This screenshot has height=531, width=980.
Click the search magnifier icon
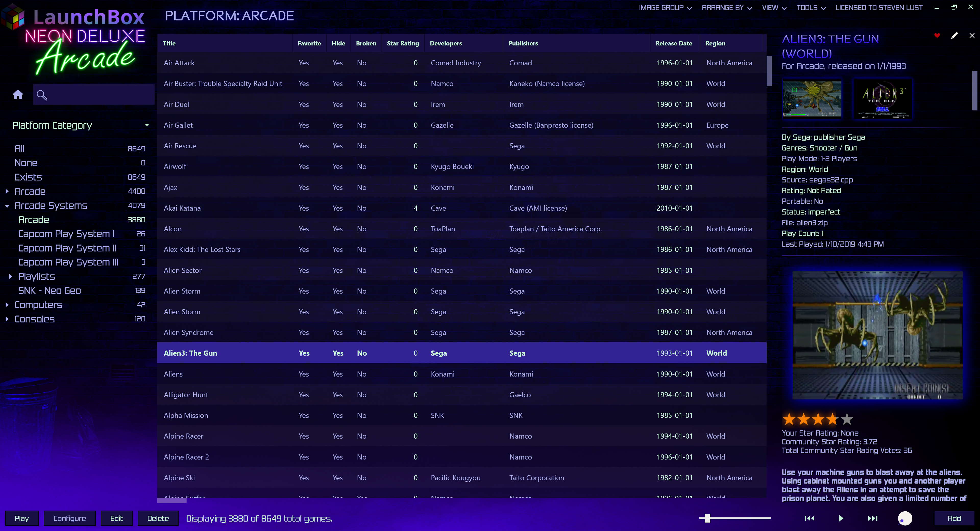coord(42,95)
